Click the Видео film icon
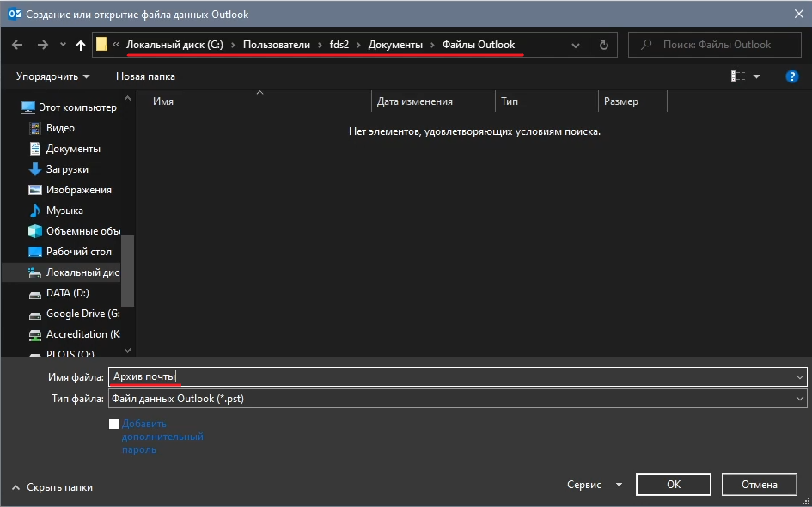Viewport: 812px width, 507px height. (x=34, y=128)
